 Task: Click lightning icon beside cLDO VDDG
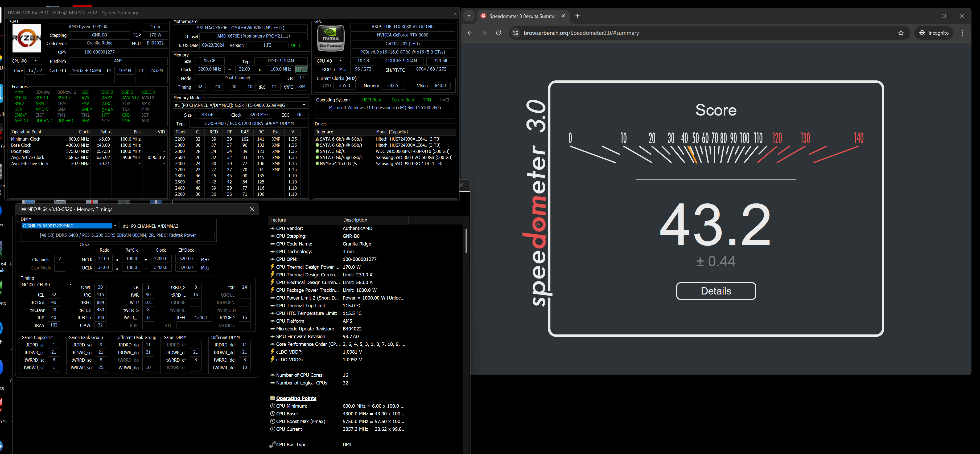click(272, 359)
